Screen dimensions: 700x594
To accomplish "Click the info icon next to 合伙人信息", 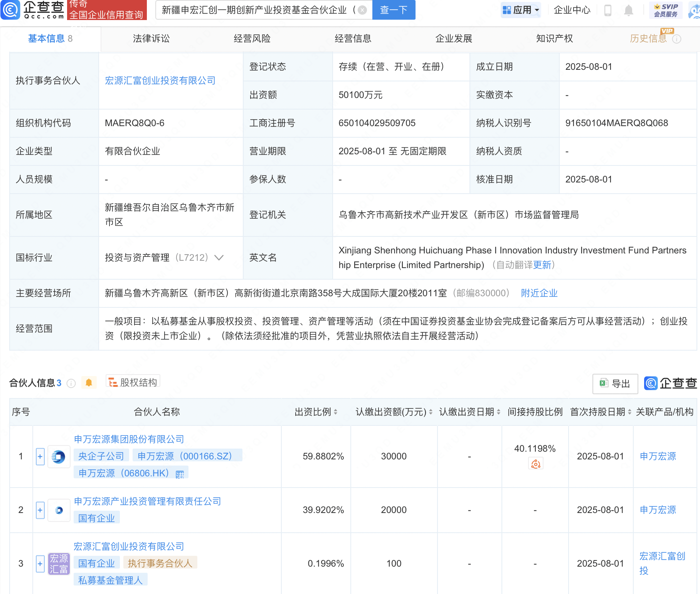I will tap(71, 383).
